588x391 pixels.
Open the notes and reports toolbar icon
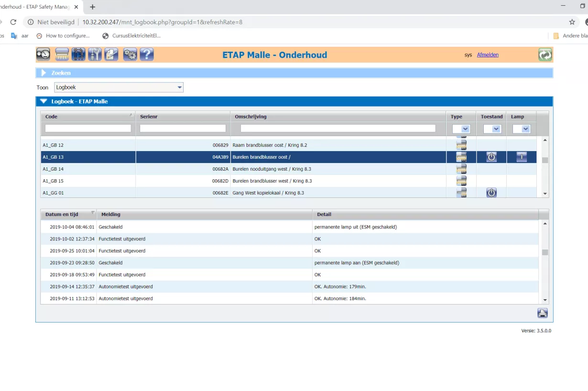[111, 54]
